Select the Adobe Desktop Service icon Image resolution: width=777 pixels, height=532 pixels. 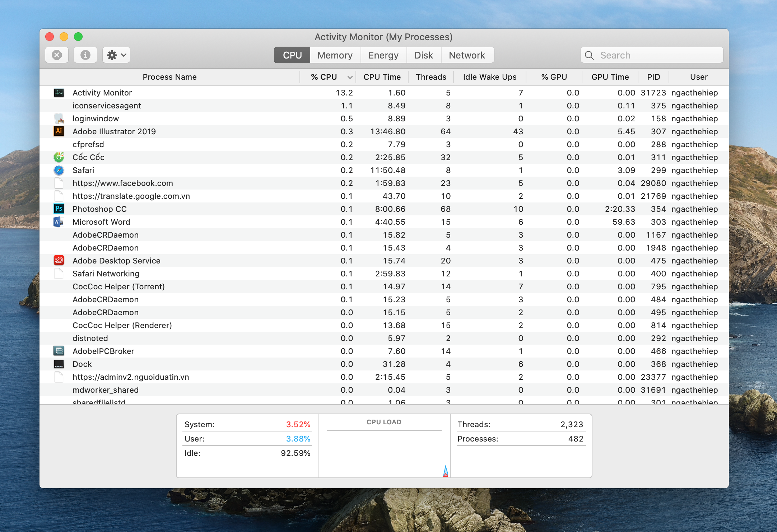59,261
